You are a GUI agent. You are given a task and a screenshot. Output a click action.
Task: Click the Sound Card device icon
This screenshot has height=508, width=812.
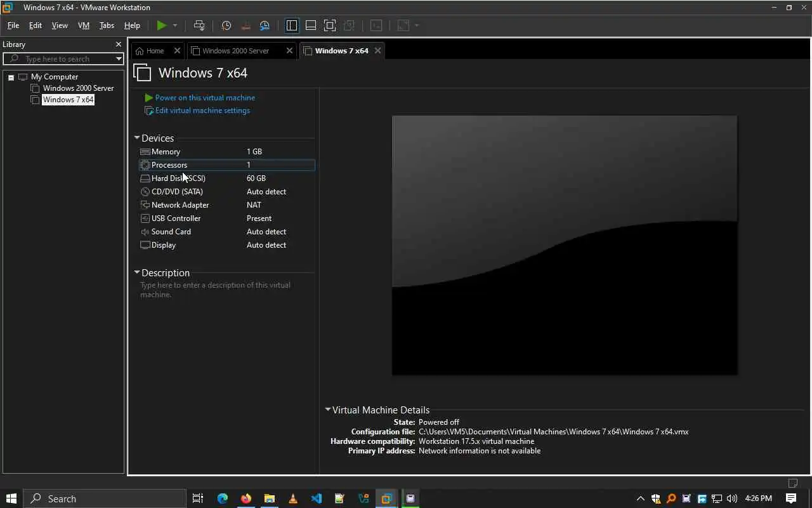(145, 232)
